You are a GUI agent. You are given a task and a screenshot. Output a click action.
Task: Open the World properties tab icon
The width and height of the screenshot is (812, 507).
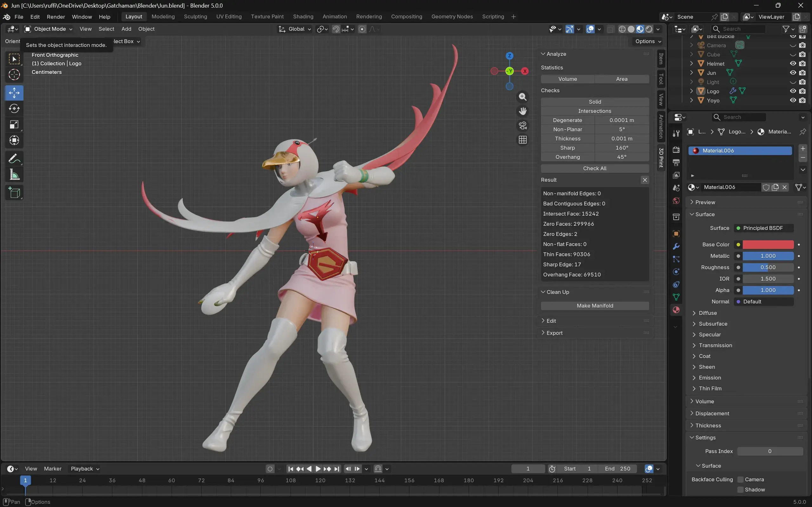(676, 200)
